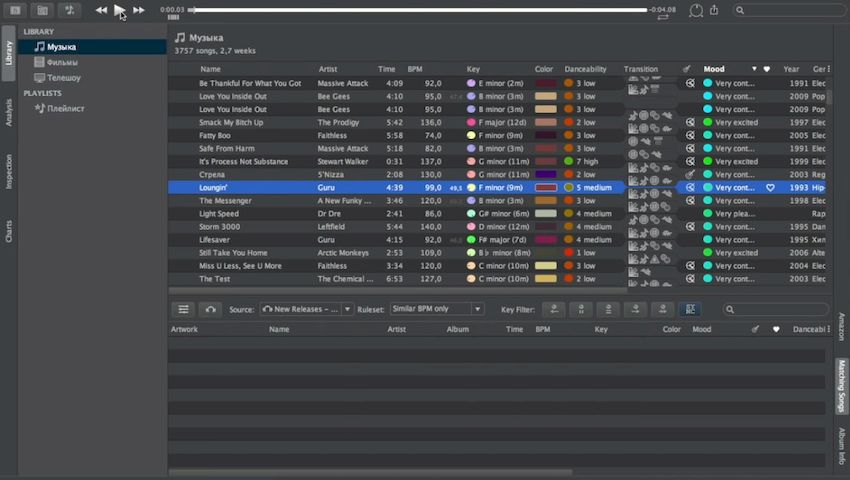Sort songs by the Artist column header
This screenshot has width=850, height=480.
point(327,69)
